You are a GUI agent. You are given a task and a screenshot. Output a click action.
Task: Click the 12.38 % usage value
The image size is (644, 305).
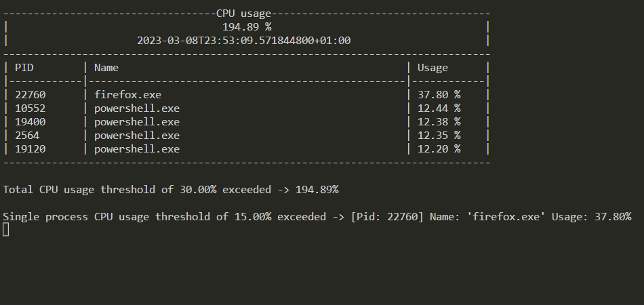[439, 122]
